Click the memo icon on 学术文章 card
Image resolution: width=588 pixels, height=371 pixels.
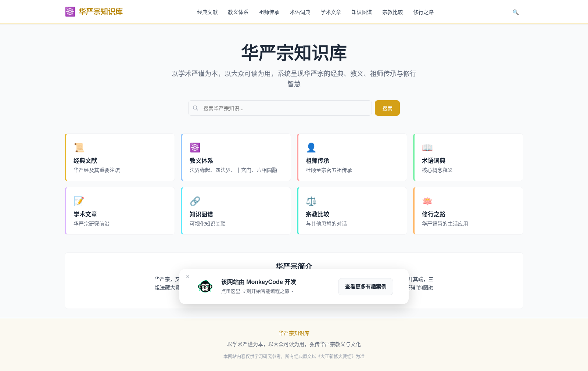[79, 201]
